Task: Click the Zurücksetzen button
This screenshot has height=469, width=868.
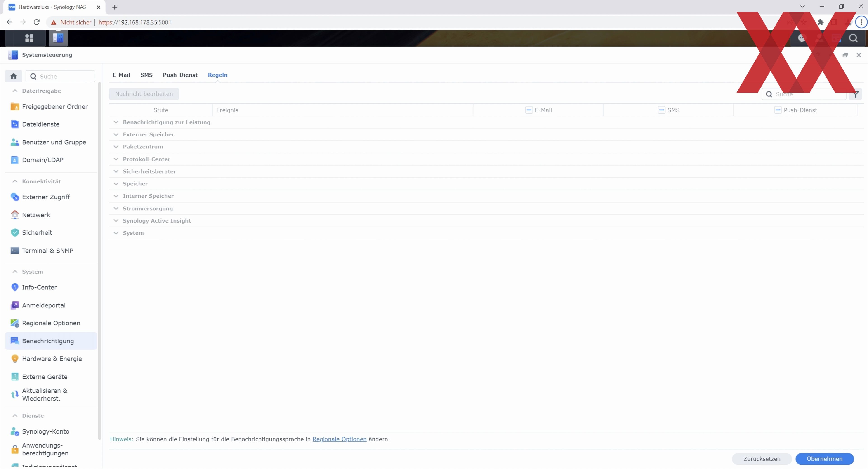Action: 762,459
